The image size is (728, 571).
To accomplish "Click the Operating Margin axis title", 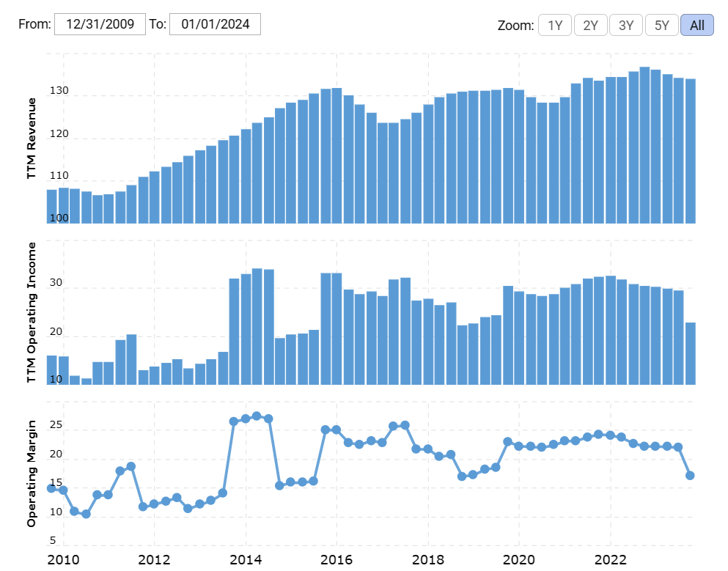I will (32, 474).
